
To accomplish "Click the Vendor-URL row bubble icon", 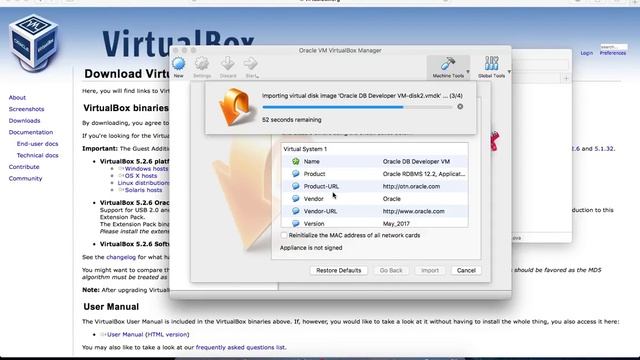I will (296, 211).
